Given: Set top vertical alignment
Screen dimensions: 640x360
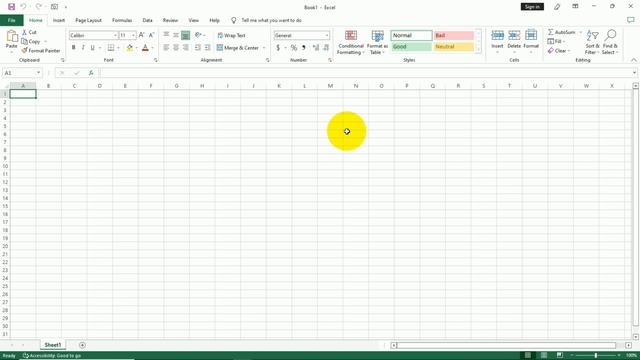Looking at the screenshot, I should point(166,35).
